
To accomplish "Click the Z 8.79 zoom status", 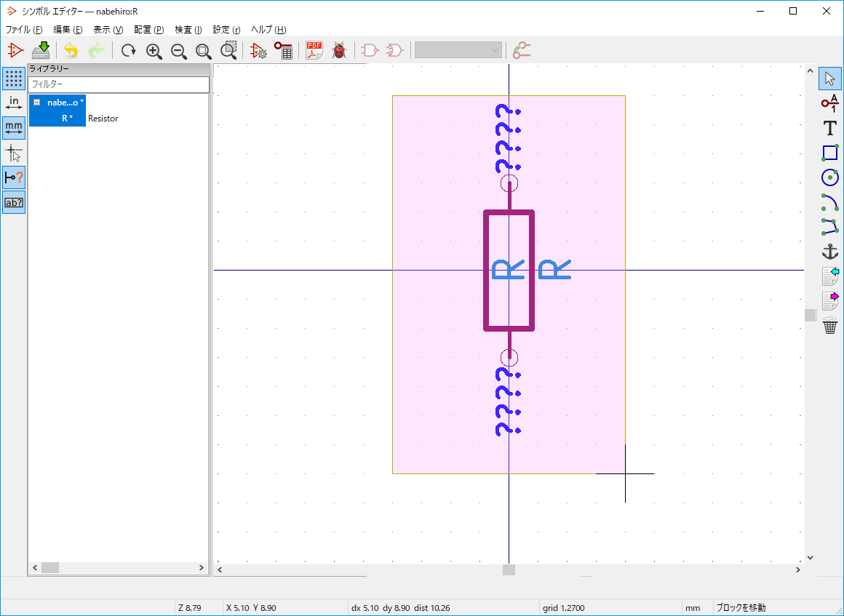I will pyautogui.click(x=189, y=608).
